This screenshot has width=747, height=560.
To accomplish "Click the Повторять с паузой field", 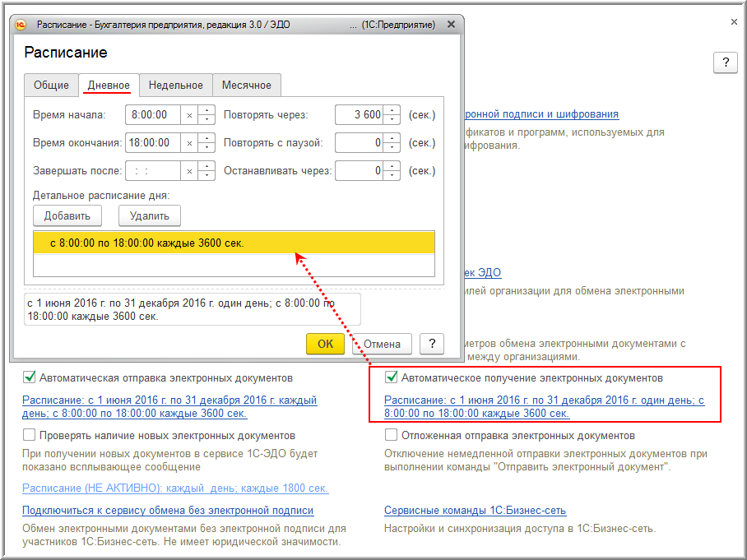I will (x=360, y=143).
